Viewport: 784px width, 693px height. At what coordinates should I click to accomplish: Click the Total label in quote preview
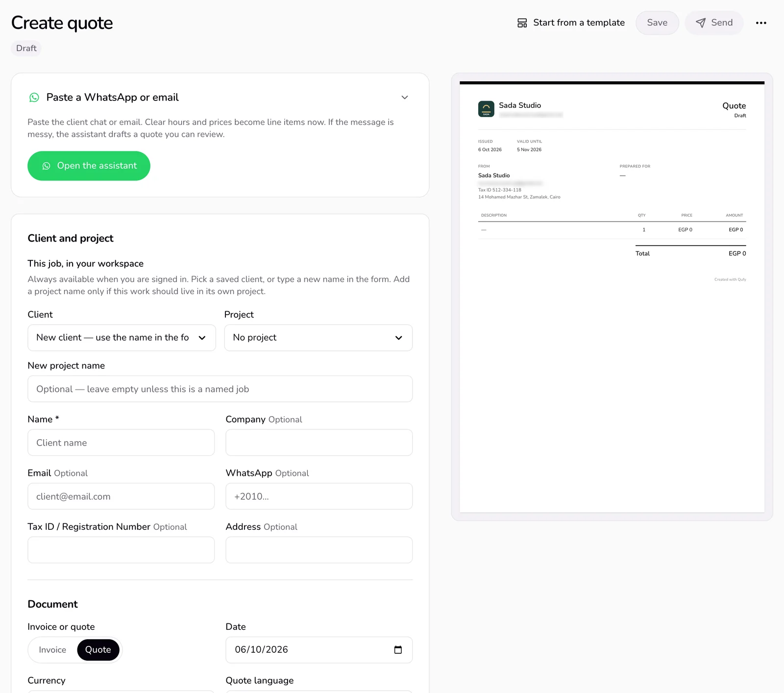(642, 254)
